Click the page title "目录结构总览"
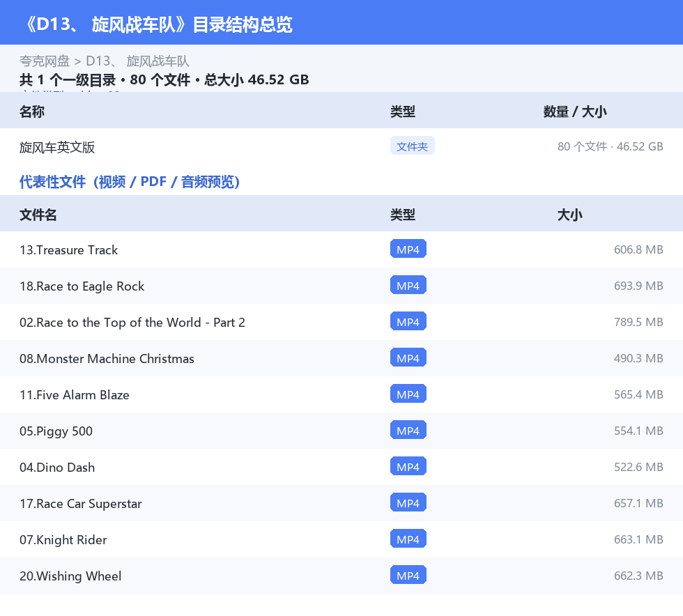Screen dimensions: 683x616 click(x=243, y=25)
